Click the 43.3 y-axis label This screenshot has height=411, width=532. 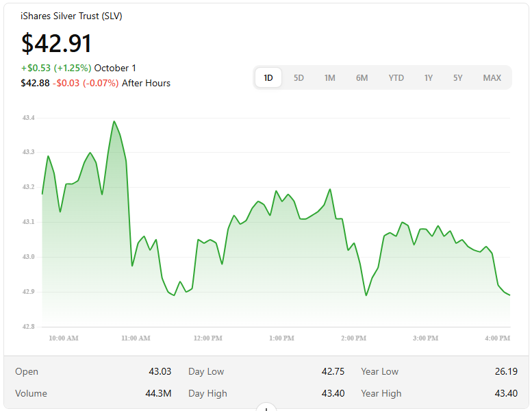(x=29, y=152)
